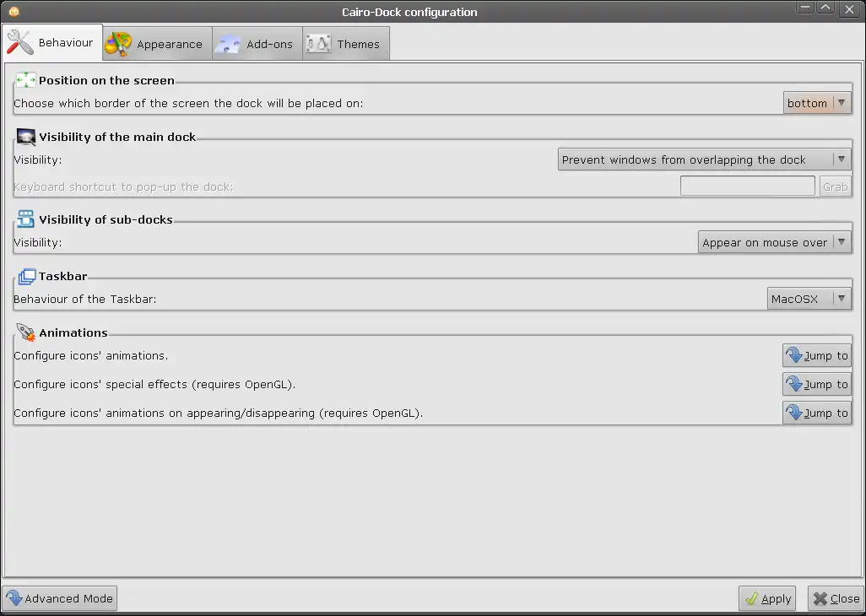Switch to the Themes tab

coord(346,44)
